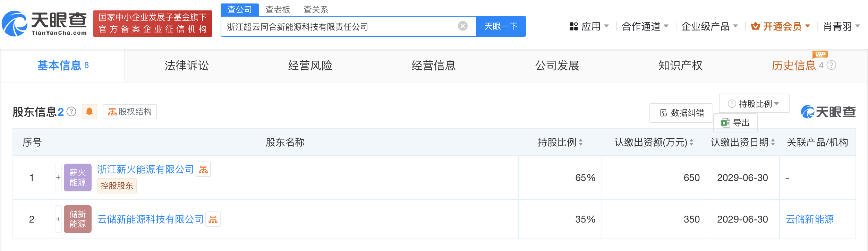Clear the search box with X icon

coord(462,26)
